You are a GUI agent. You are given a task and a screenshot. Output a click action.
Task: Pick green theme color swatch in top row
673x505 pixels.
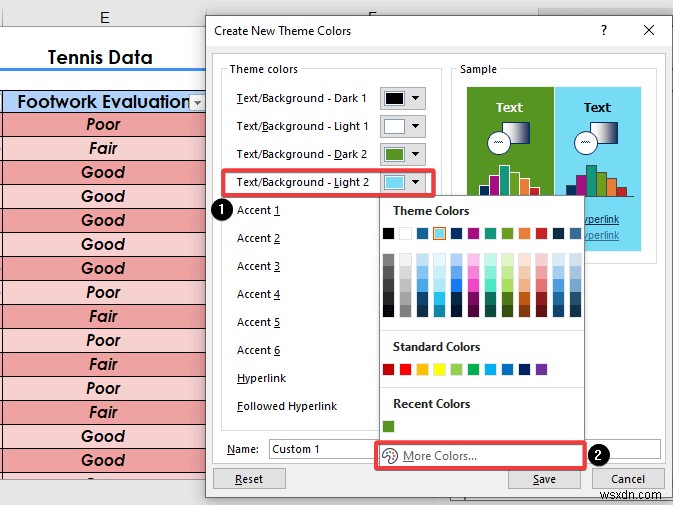pos(507,233)
